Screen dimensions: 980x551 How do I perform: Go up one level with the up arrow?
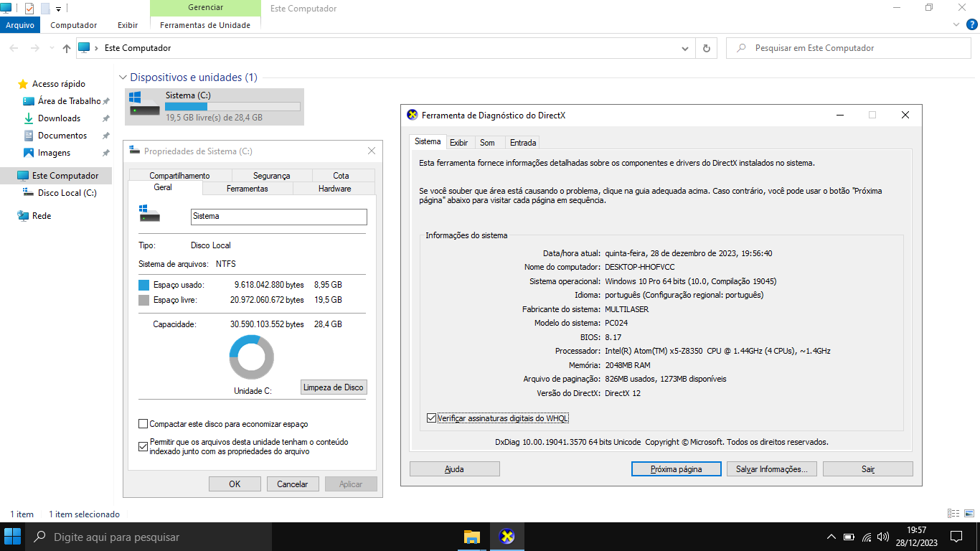[67, 48]
